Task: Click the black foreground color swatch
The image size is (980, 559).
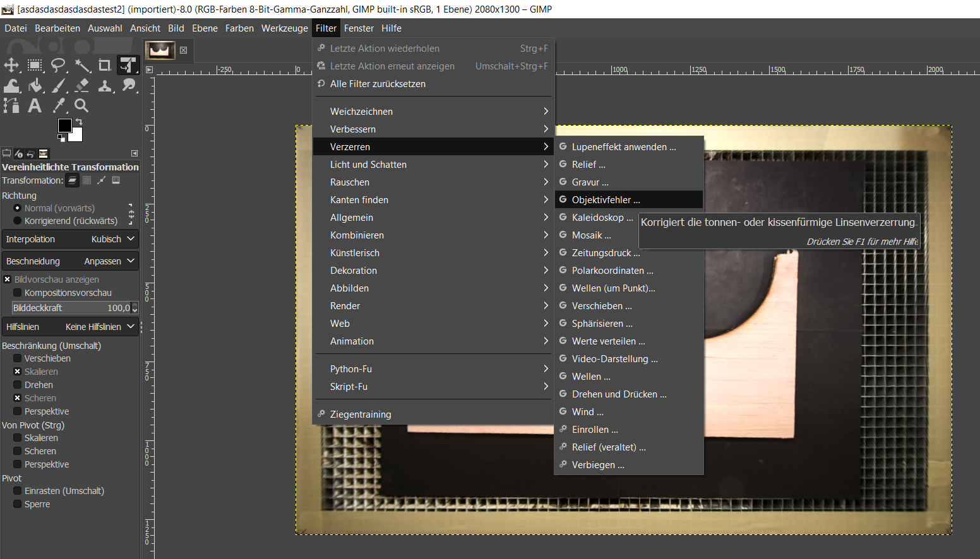Action: click(x=64, y=125)
